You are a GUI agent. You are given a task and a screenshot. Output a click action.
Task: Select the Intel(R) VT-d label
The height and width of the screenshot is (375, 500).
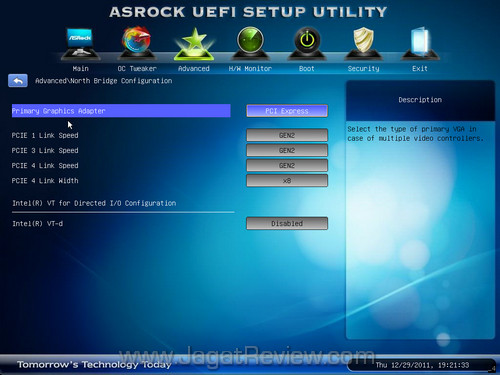(37, 224)
